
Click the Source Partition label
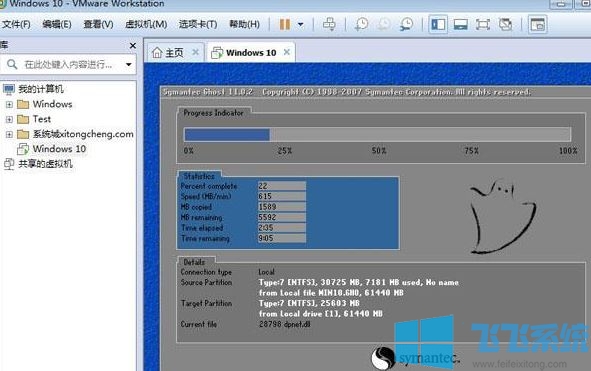tap(206, 282)
